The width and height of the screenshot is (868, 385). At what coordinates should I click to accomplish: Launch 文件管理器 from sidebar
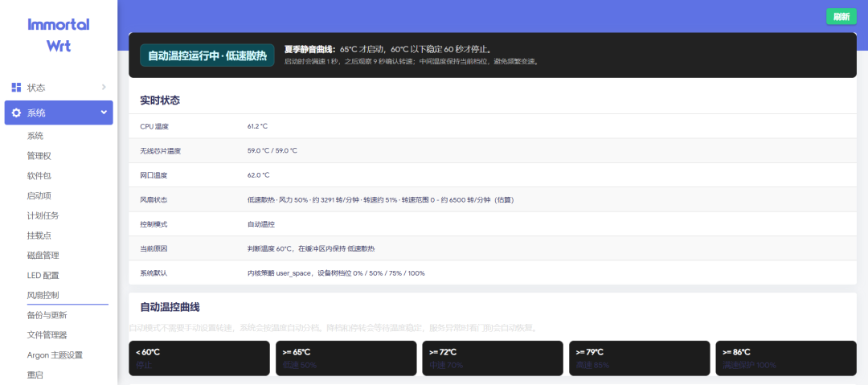[47, 335]
